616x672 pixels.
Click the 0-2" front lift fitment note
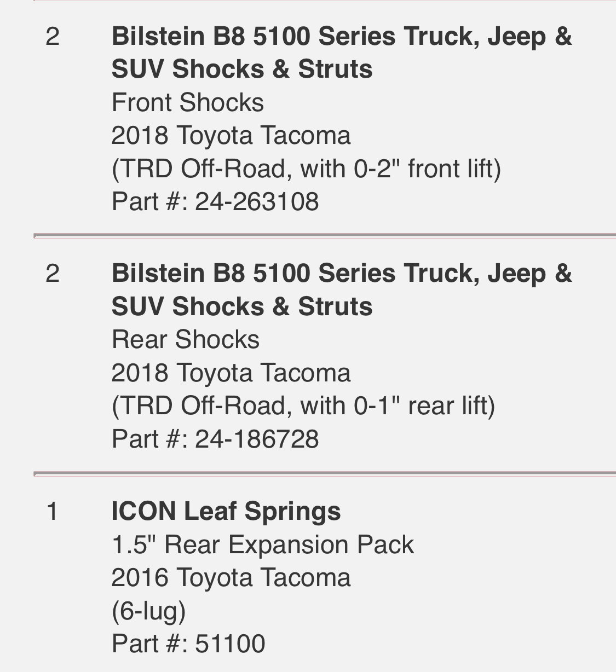click(x=306, y=169)
